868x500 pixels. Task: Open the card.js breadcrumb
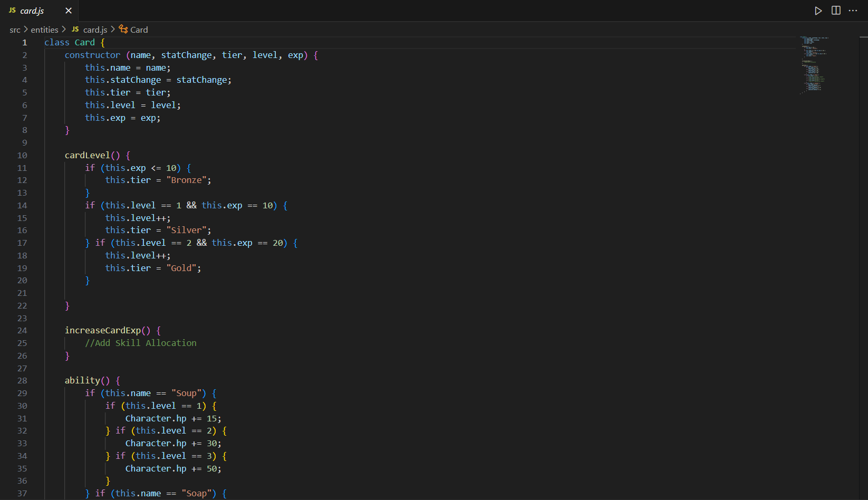click(95, 30)
